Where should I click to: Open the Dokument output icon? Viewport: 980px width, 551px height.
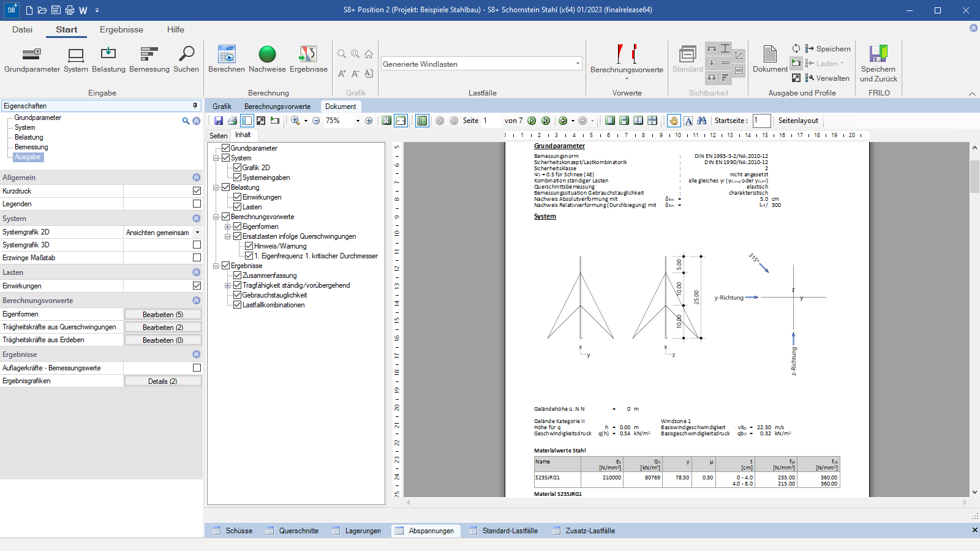click(770, 59)
